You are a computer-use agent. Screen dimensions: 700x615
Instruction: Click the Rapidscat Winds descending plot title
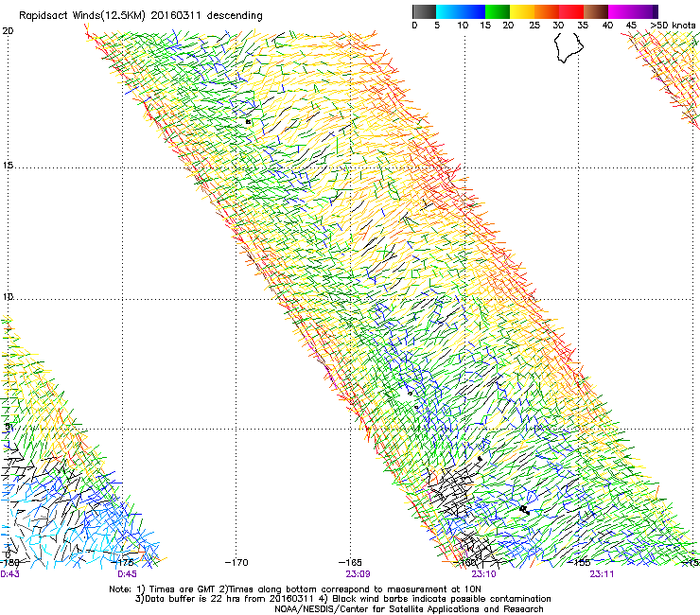pyautogui.click(x=141, y=15)
